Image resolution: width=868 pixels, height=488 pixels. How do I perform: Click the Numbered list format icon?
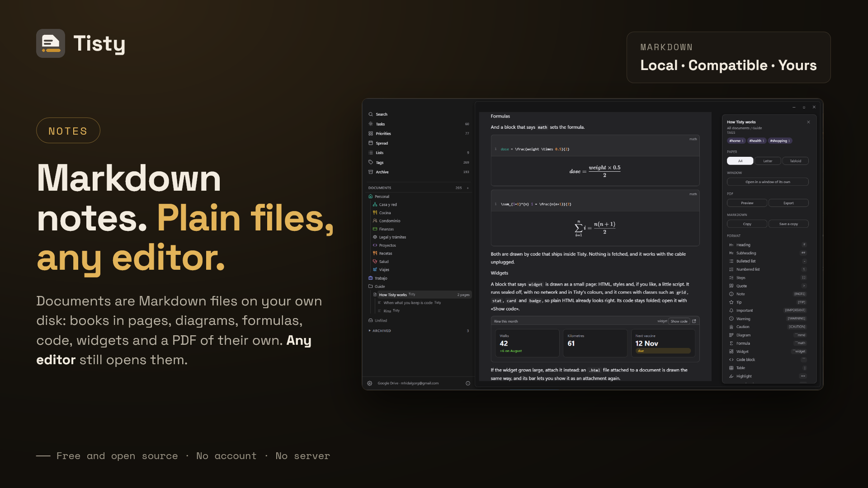tap(731, 269)
